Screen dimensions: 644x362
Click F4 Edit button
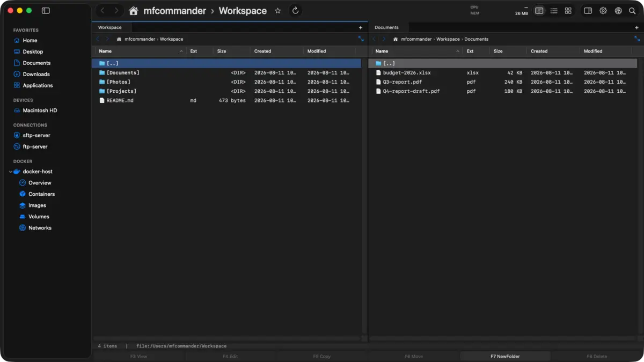pos(230,356)
